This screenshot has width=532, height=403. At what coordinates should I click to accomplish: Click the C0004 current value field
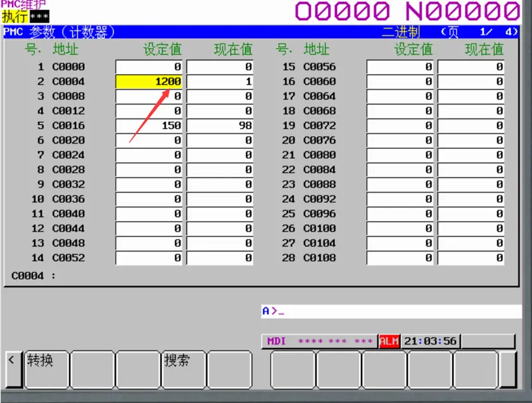coord(220,82)
